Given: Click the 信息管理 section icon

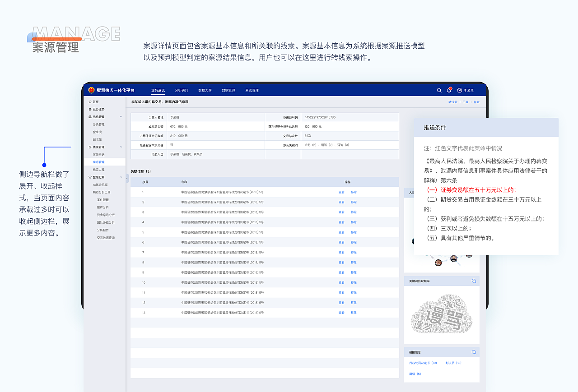Looking at the screenshot, I should point(90,117).
